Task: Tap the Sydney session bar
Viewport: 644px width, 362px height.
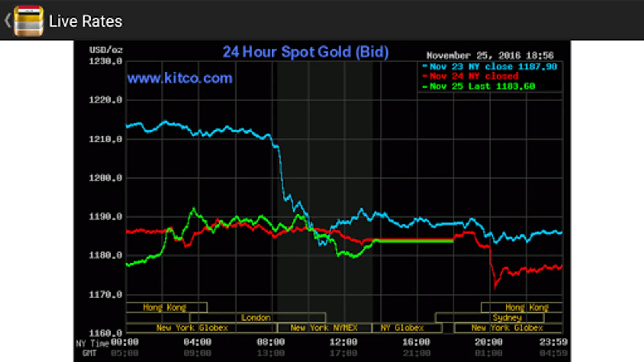Action: [x=490, y=318]
